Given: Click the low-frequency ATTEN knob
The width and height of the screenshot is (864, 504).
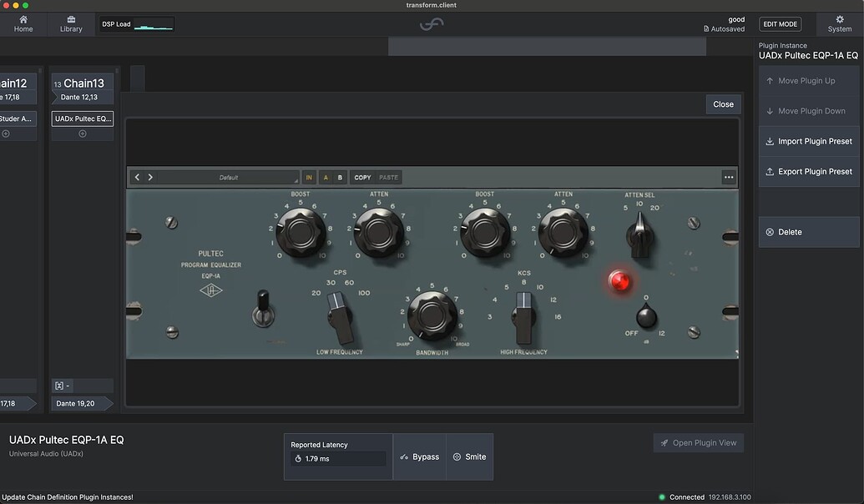Looking at the screenshot, I should coord(379,232).
